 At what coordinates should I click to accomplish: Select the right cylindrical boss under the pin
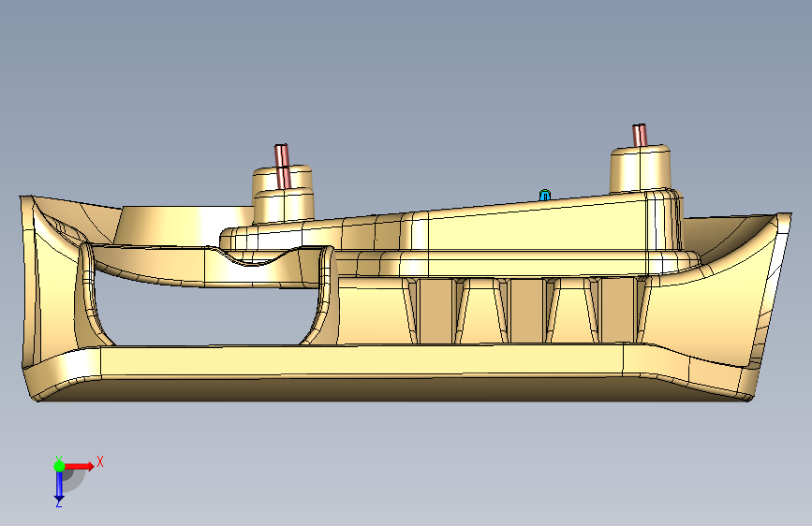coord(641,168)
